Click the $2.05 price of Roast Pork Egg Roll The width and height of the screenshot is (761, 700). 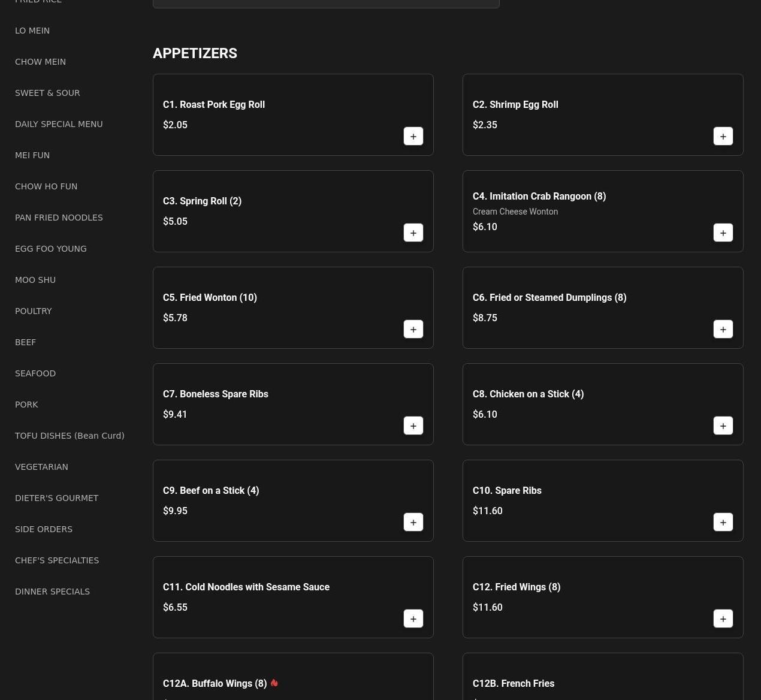point(175,125)
